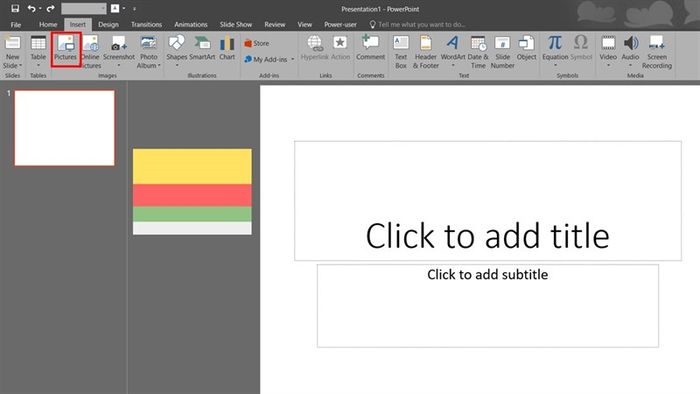
Task: Add a Comment to the slide
Action: [x=371, y=48]
